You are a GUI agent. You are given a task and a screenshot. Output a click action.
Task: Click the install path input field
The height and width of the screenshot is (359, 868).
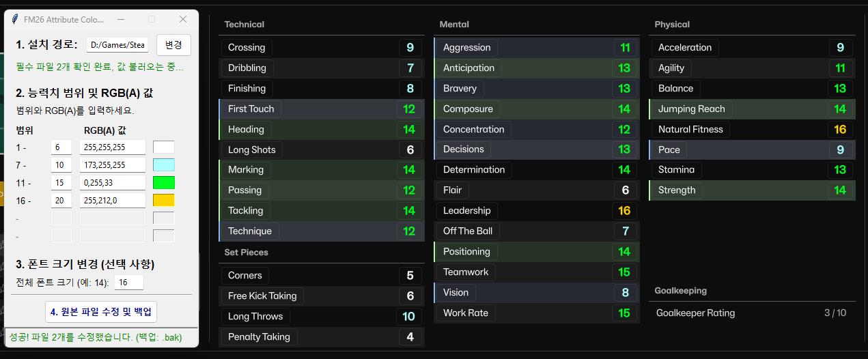(117, 45)
